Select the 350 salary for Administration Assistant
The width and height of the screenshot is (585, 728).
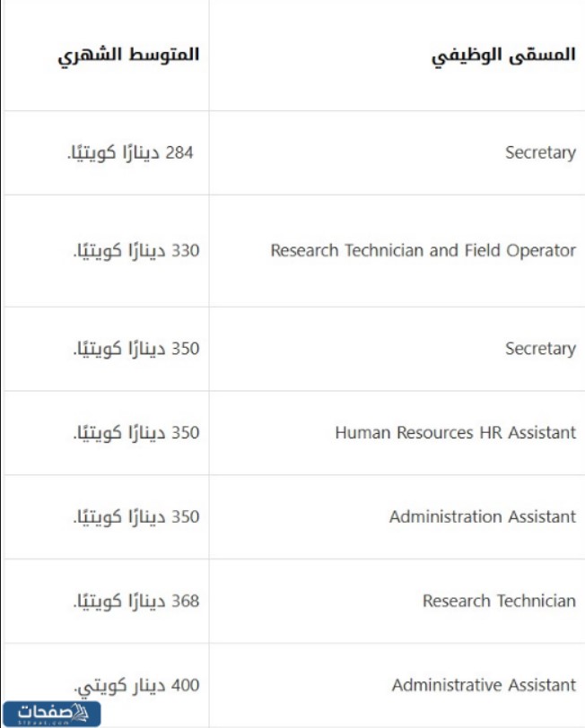click(135, 517)
